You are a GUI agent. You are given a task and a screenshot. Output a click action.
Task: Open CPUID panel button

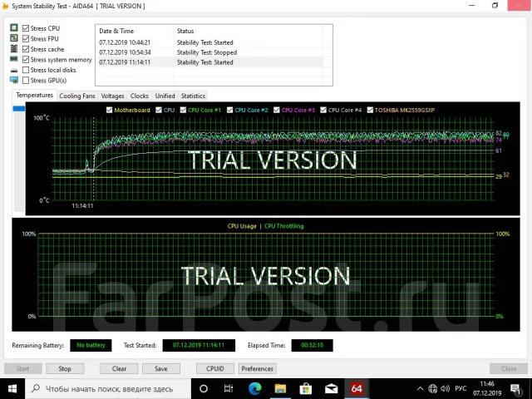(x=215, y=368)
